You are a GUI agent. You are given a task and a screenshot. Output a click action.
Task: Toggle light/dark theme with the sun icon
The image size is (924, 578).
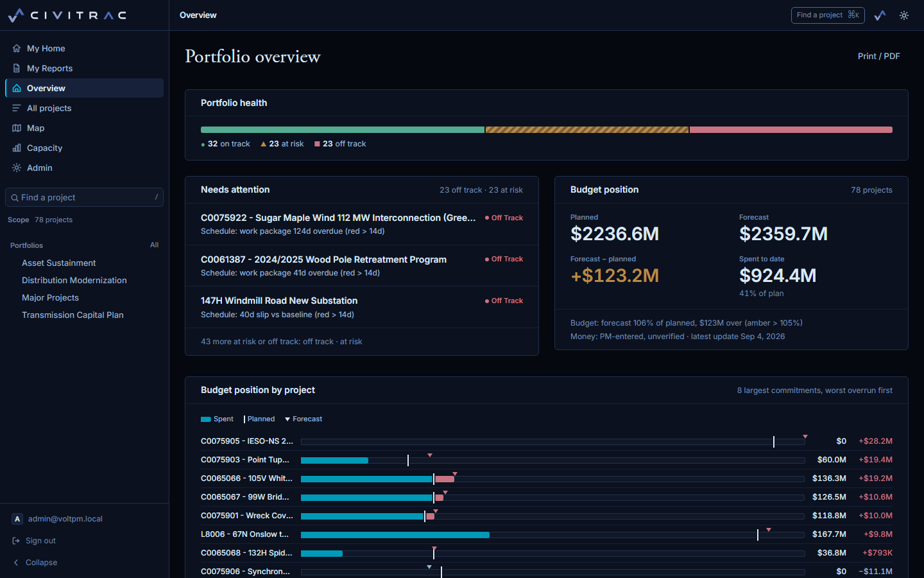click(904, 15)
